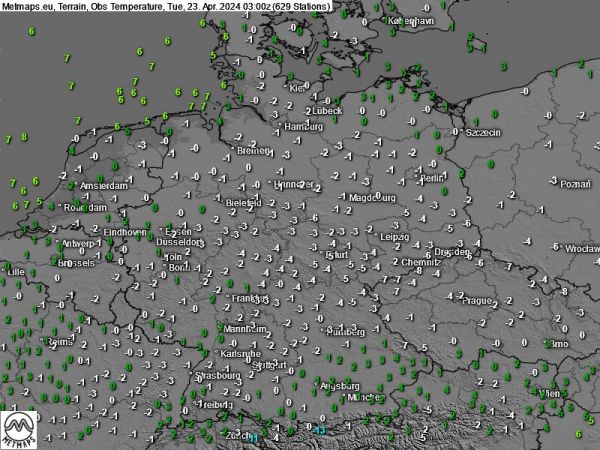Select the Reims city label

tap(59, 342)
